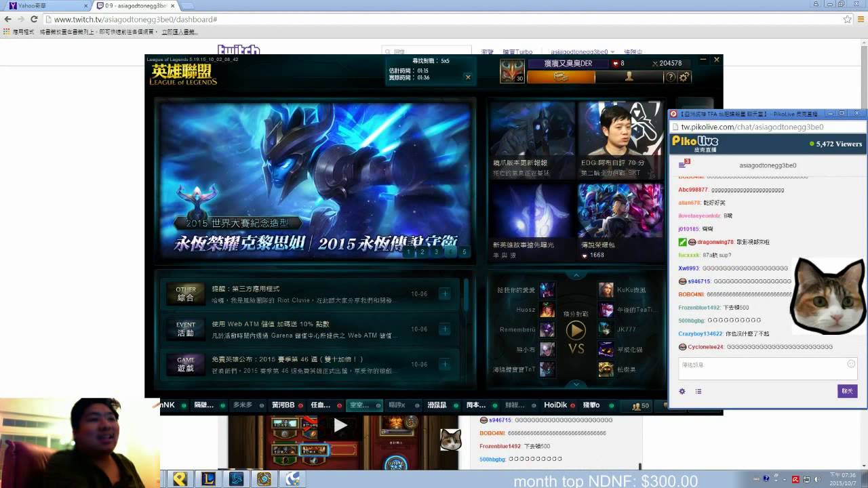This screenshot has height=488, width=868.
Task: Expand the match panel with down chevron
Action: pyautogui.click(x=576, y=384)
